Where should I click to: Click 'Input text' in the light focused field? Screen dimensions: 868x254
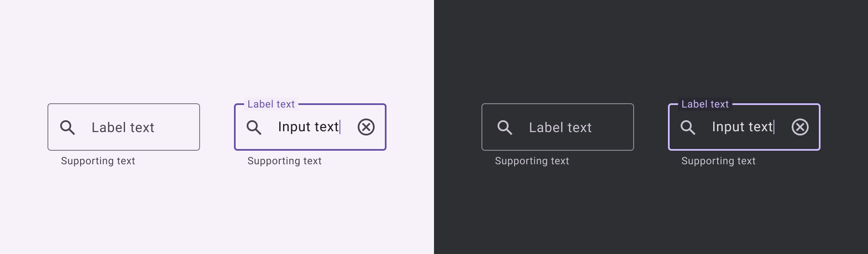[308, 127]
